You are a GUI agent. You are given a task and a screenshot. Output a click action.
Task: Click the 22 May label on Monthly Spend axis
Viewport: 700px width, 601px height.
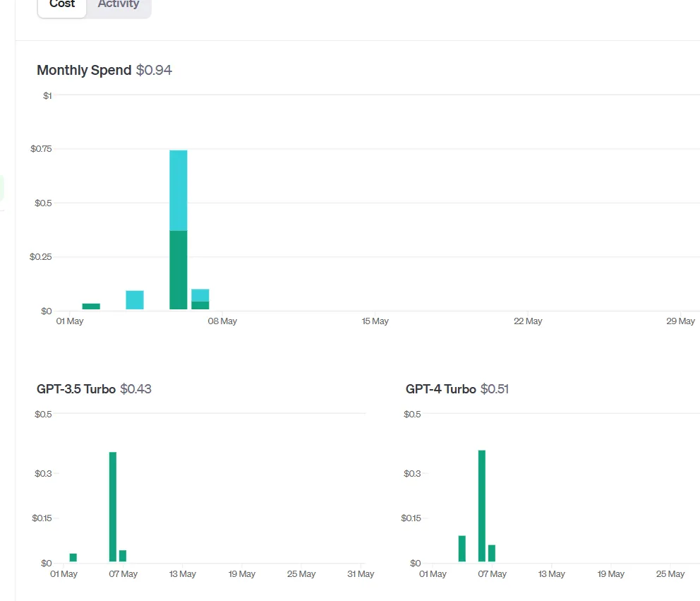[528, 321]
